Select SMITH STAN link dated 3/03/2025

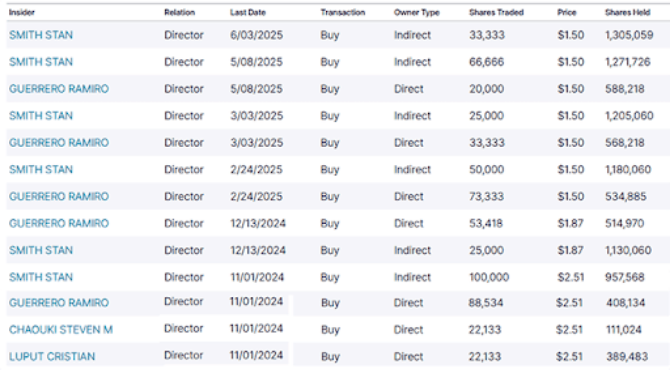(x=41, y=116)
